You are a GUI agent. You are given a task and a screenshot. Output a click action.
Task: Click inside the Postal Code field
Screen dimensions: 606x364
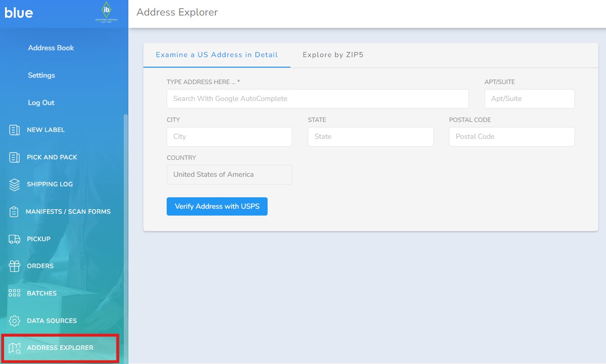tap(511, 137)
